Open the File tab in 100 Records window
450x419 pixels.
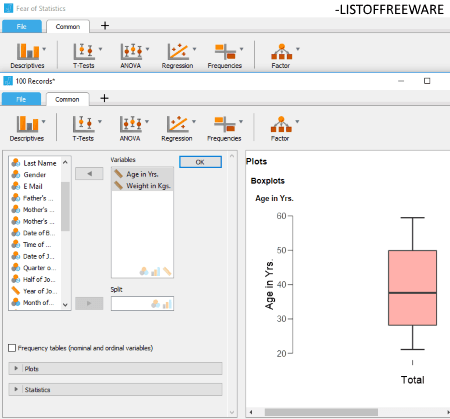pyautogui.click(x=21, y=99)
